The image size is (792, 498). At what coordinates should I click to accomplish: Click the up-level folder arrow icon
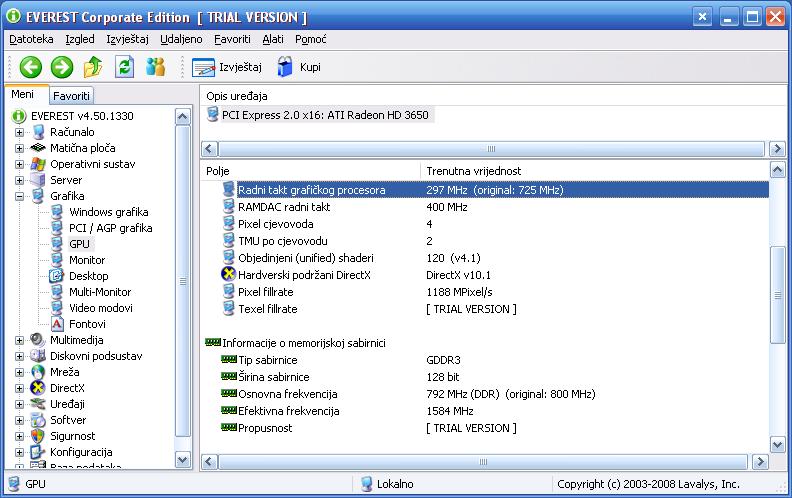(93, 67)
